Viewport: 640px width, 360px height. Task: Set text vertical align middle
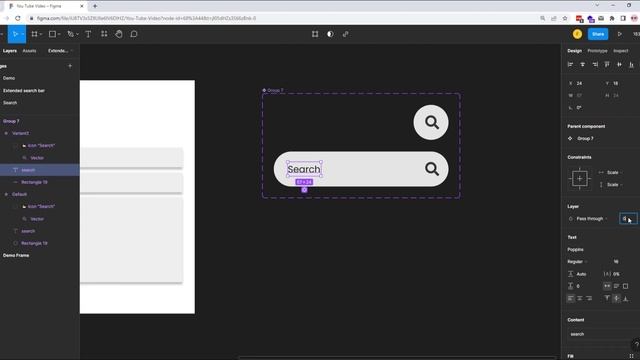(616, 298)
